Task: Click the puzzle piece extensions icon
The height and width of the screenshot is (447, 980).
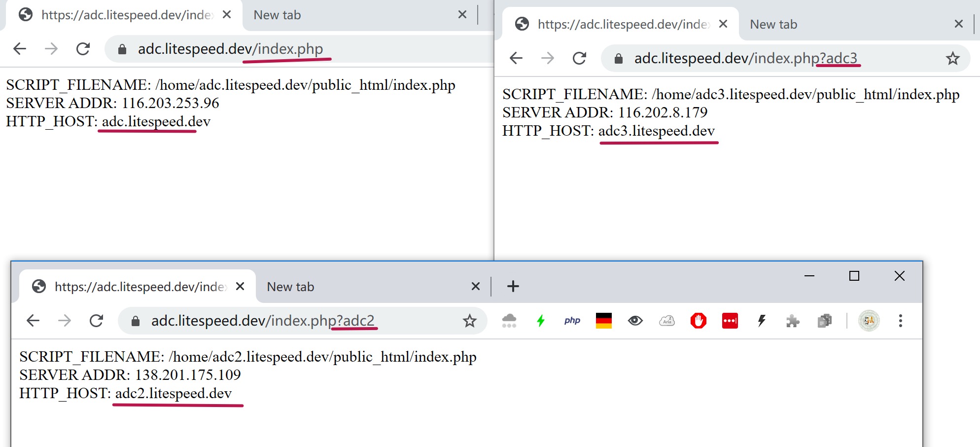Action: point(793,321)
